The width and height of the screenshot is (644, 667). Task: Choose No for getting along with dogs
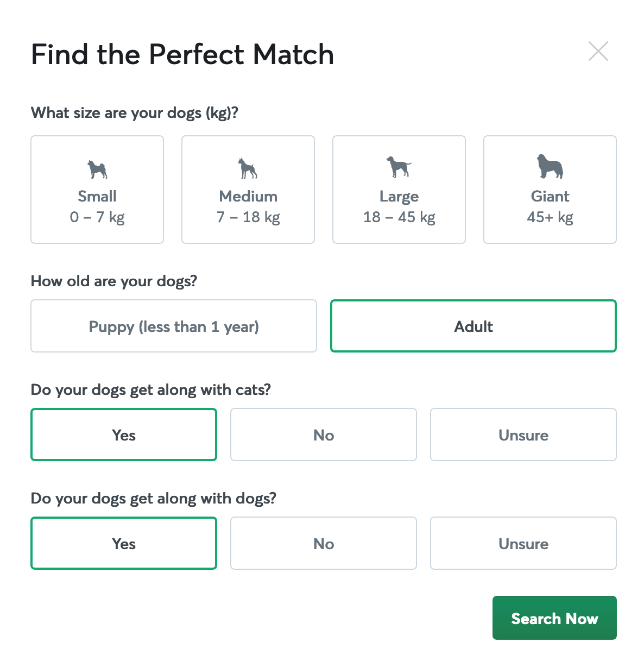pyautogui.click(x=324, y=544)
